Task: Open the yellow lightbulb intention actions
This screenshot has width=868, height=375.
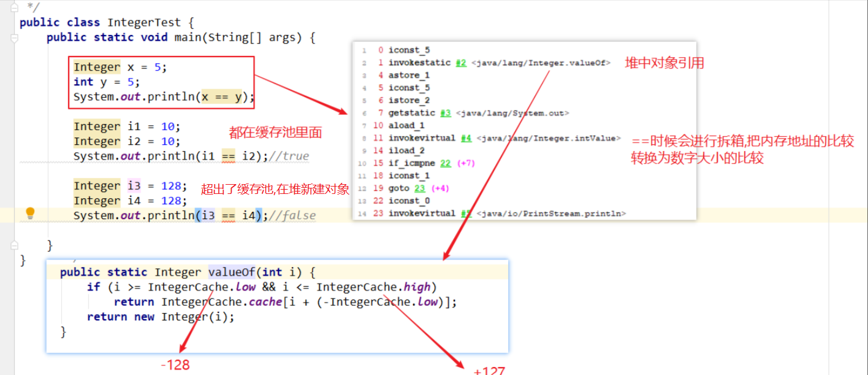Action: pos(30,213)
